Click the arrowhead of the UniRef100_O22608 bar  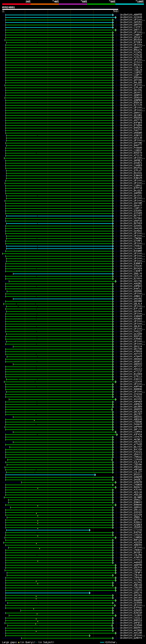[x=116, y=18]
